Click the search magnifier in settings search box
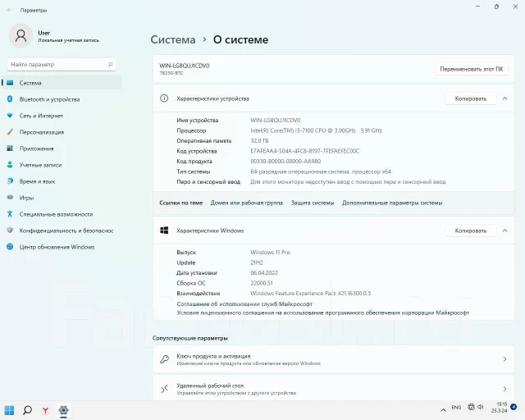This screenshot has height=420, width=525. (x=110, y=64)
